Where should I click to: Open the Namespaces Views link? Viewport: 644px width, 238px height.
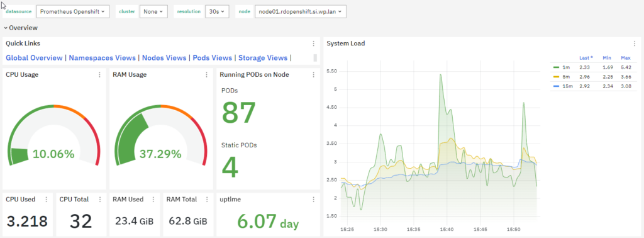click(103, 58)
